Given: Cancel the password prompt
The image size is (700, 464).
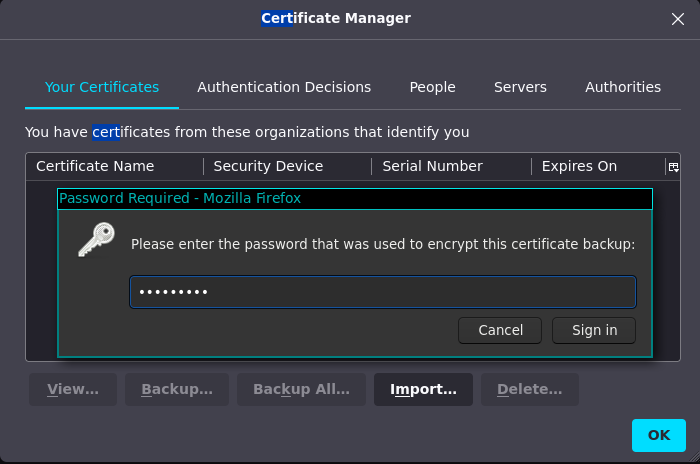Looking at the screenshot, I should coord(500,330).
